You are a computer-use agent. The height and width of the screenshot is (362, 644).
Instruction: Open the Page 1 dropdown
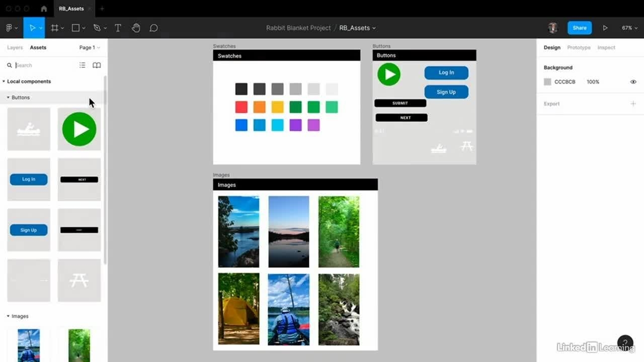[x=89, y=48]
